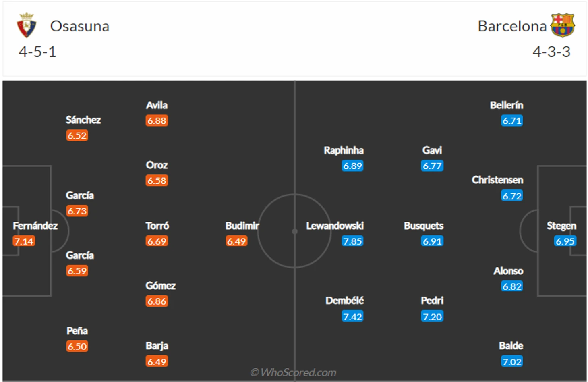Select Balde's 7.02 rating badge
The width and height of the screenshot is (588, 382).
[x=512, y=361]
